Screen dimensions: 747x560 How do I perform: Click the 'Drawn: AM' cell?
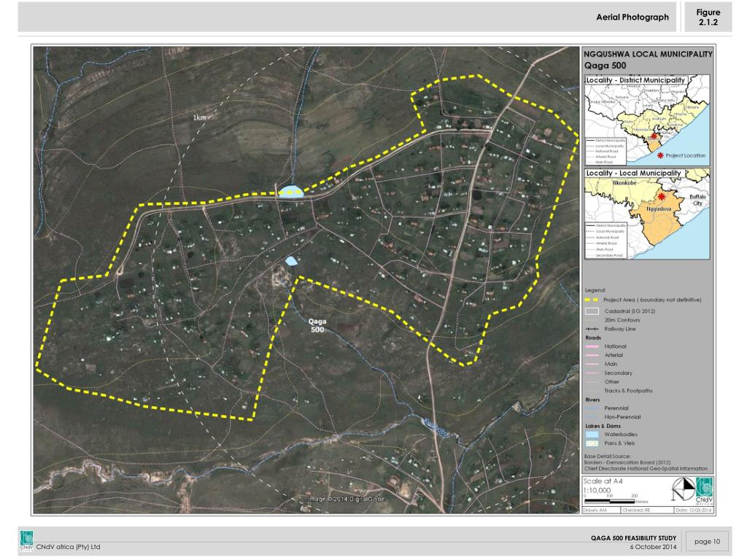point(601,510)
